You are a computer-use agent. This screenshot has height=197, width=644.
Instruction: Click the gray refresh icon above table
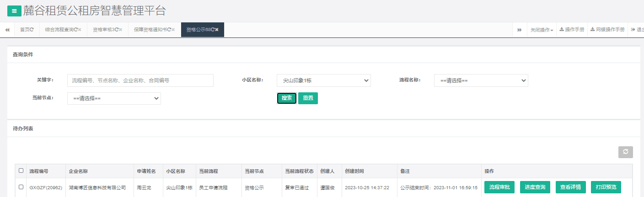pyautogui.click(x=625, y=152)
